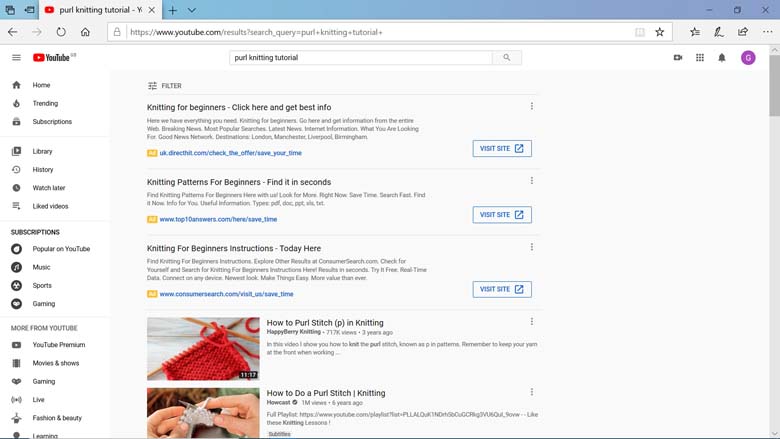The image size is (780, 439).
Task: Open the more options menu for the HappyBerry video
Action: 532,322
